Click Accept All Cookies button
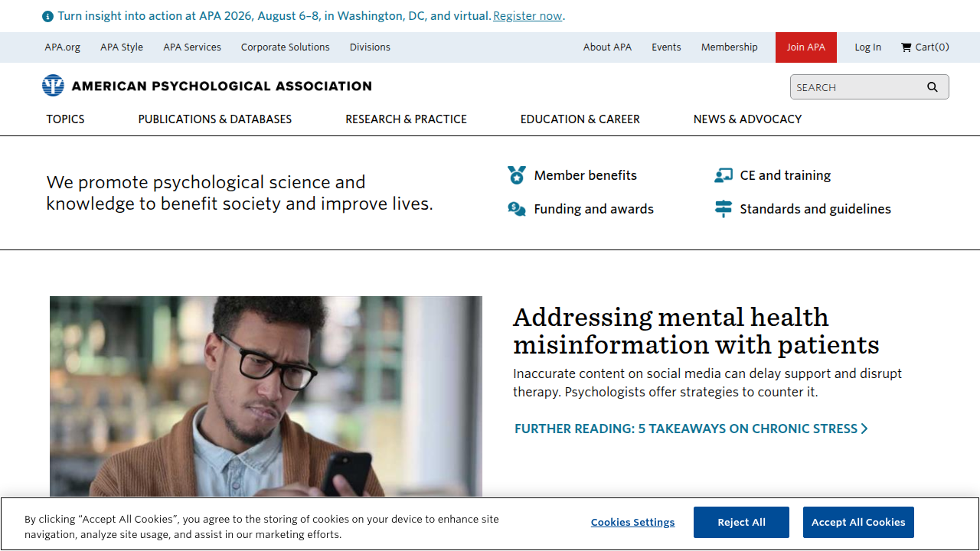This screenshot has height=551, width=980. (x=858, y=523)
